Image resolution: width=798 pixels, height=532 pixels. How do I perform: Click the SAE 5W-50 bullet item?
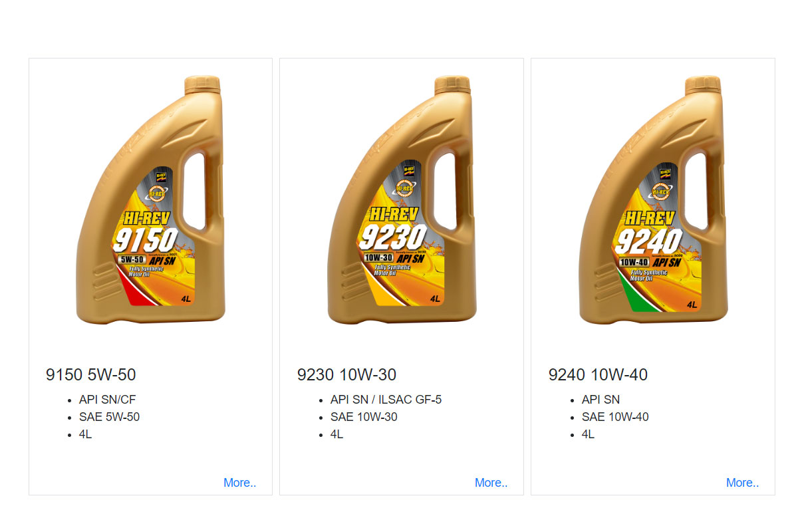pyautogui.click(x=109, y=417)
